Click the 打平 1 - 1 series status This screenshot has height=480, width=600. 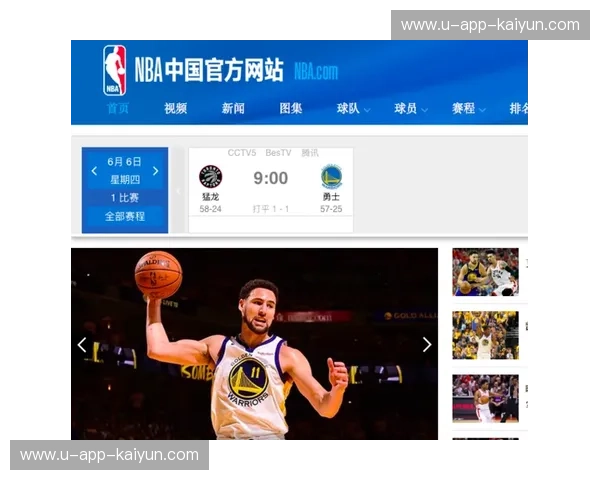[271, 209]
